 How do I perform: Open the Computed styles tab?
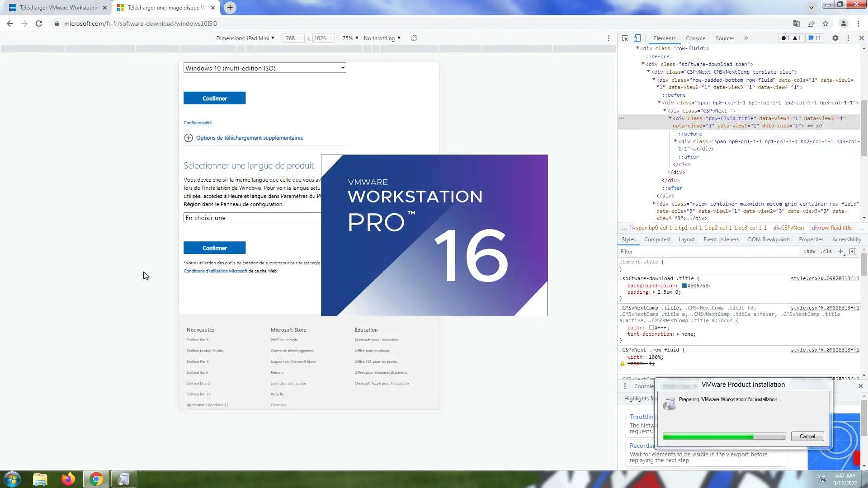pyautogui.click(x=656, y=239)
